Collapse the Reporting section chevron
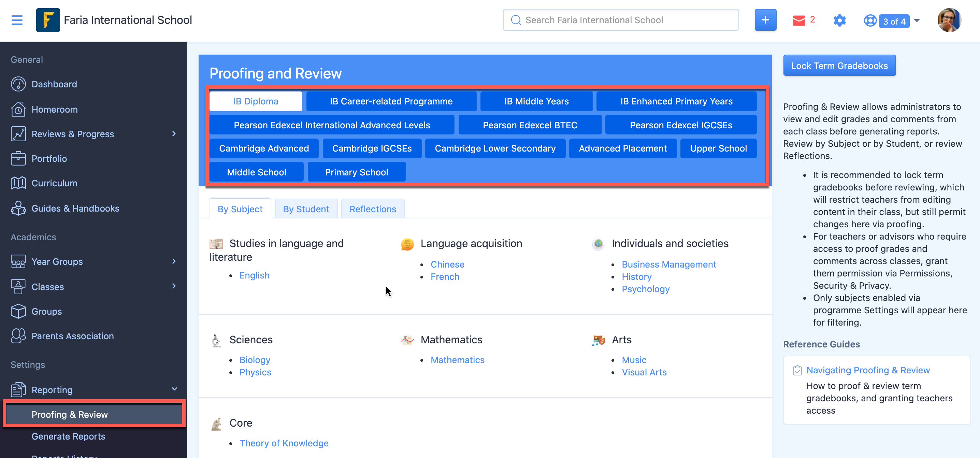980x458 pixels. [x=174, y=389]
